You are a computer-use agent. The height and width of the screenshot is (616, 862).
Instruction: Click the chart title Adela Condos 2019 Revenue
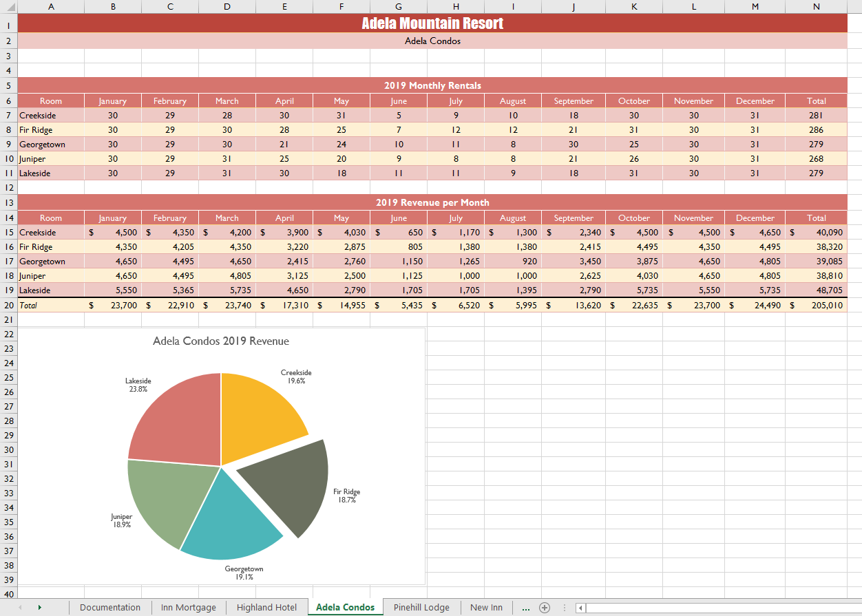(x=221, y=341)
